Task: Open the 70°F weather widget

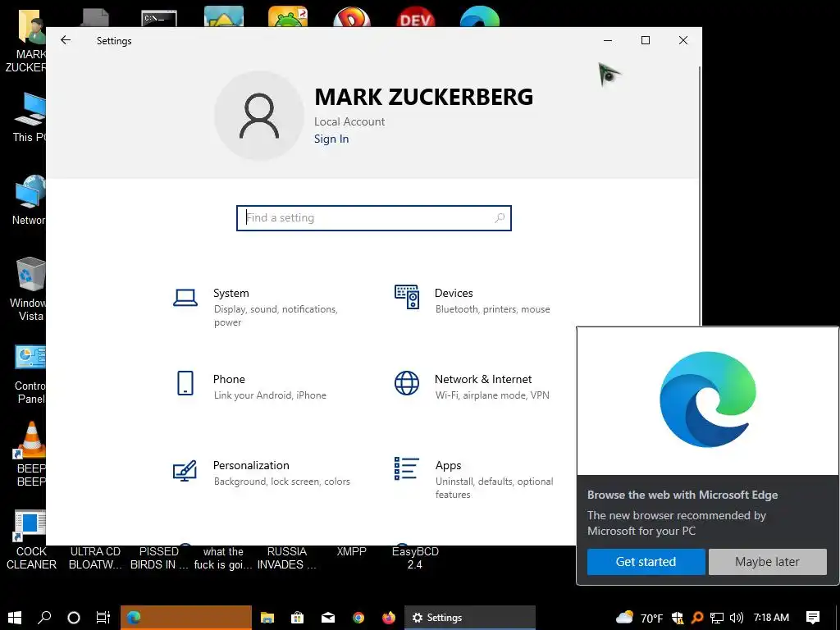Action: (x=640, y=618)
